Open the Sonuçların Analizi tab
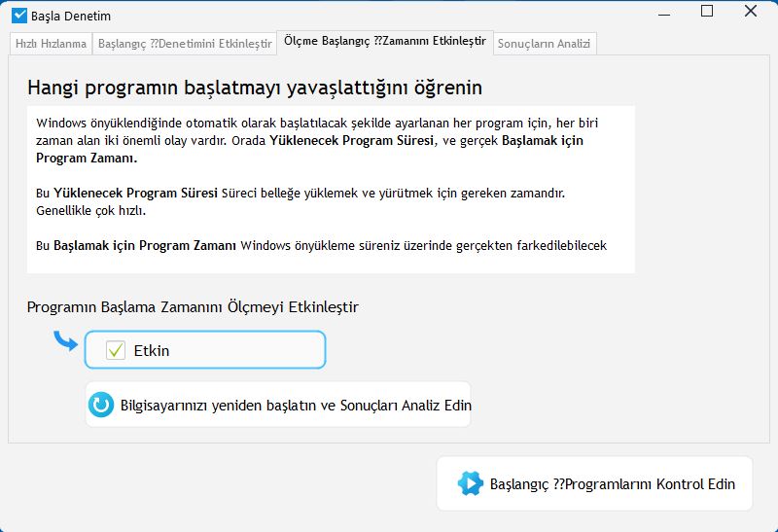Screen dimensions: 778x532 tap(545, 44)
